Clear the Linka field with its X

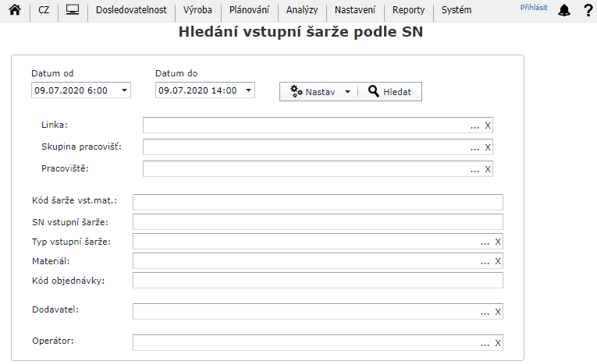pos(488,125)
